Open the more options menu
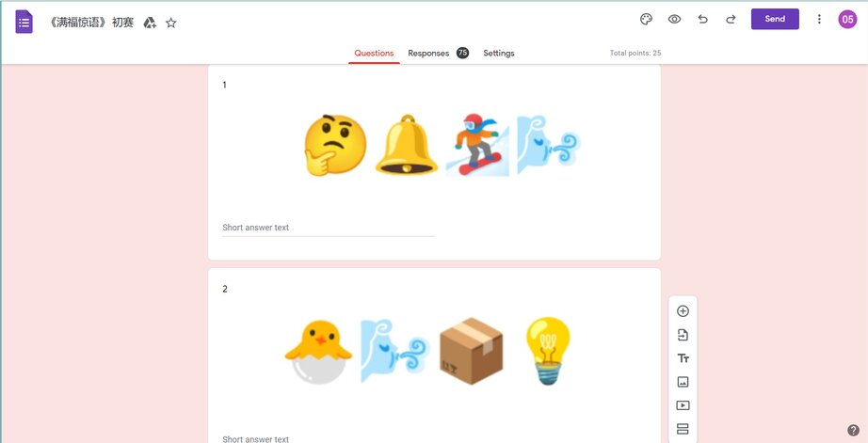868x443 pixels. (819, 20)
